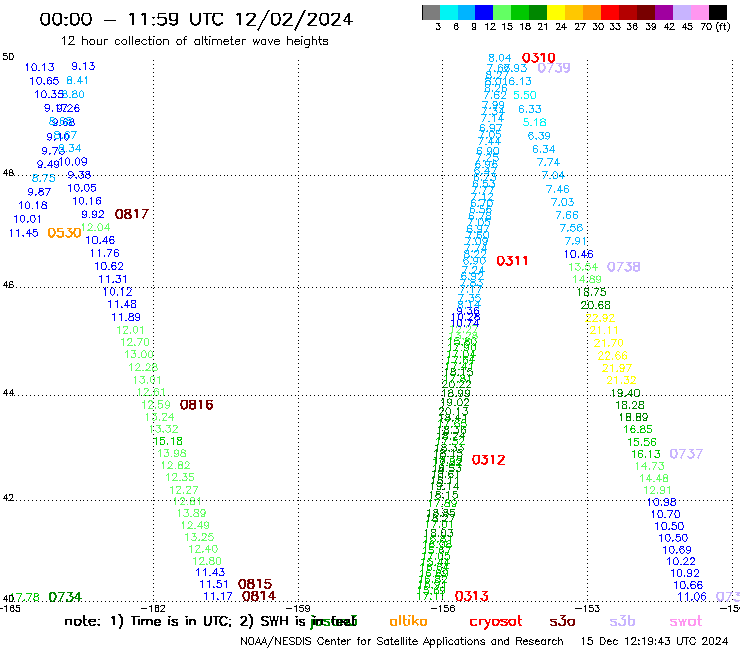Click the green value 17.78 at the bottom left

[x=25, y=597]
